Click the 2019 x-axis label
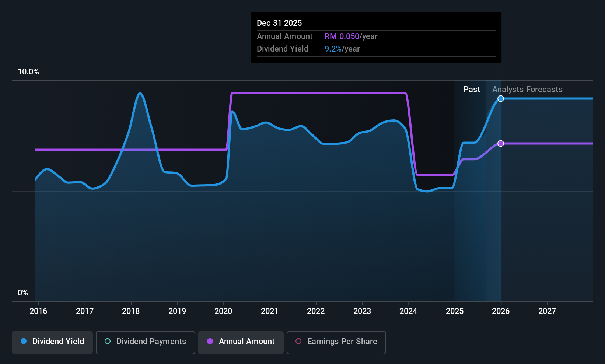The height and width of the screenshot is (364, 605). coord(177,311)
